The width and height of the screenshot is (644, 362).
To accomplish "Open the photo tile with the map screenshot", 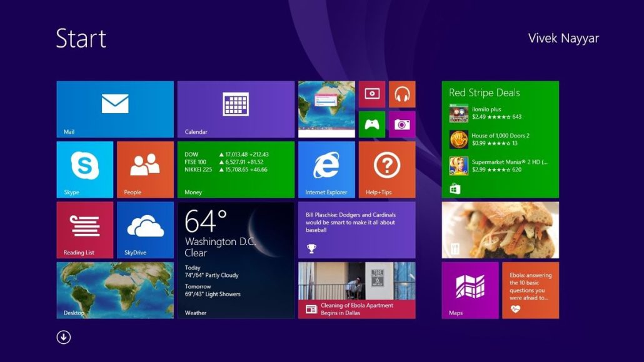I will pyautogui.click(x=326, y=109).
